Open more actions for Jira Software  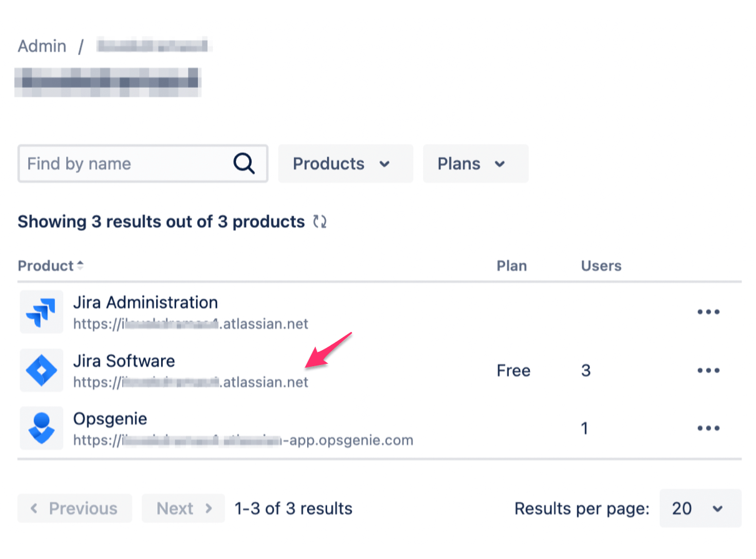point(709,371)
